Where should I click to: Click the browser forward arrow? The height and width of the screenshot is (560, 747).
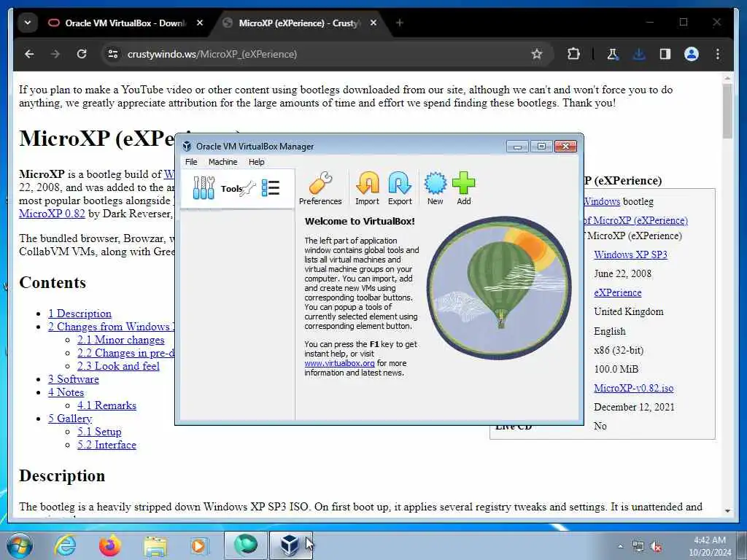pyautogui.click(x=55, y=54)
